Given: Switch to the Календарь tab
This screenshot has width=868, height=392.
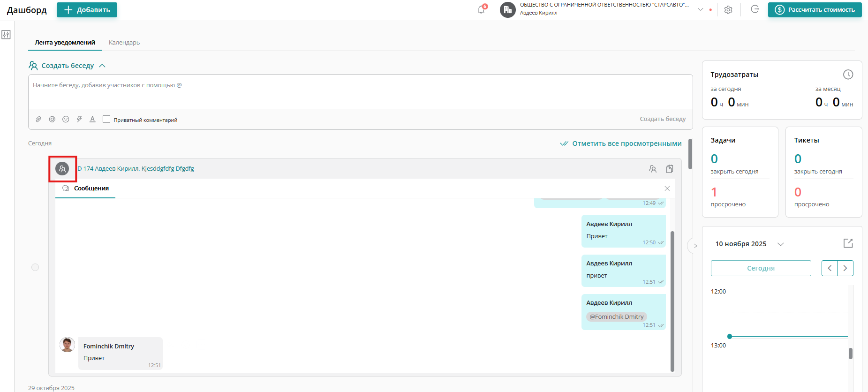Looking at the screenshot, I should coord(124,42).
